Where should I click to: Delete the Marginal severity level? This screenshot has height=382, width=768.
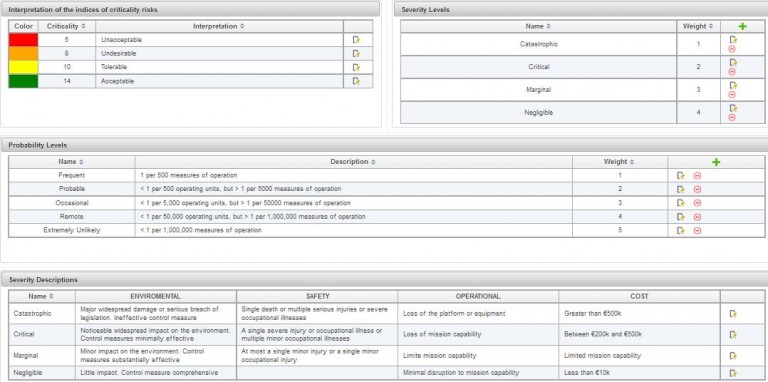coord(732,95)
